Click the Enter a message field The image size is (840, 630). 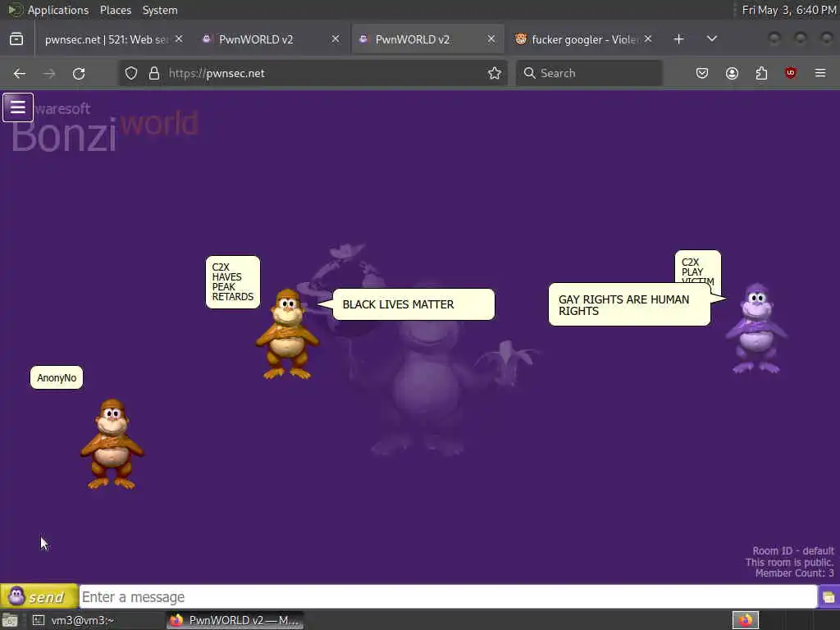448,597
